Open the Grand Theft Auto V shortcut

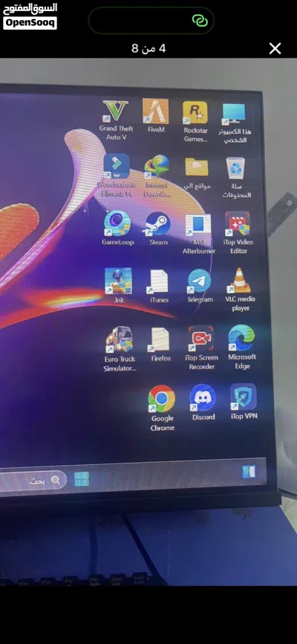[x=116, y=111]
